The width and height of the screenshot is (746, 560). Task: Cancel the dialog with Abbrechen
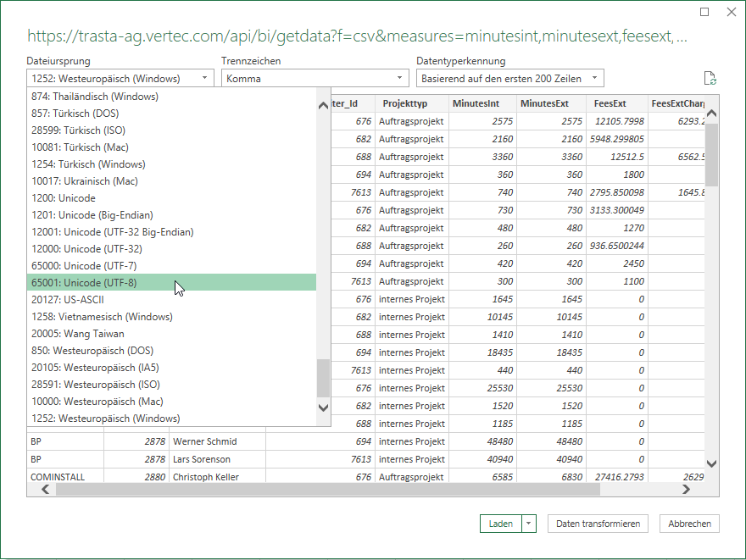pyautogui.click(x=689, y=524)
